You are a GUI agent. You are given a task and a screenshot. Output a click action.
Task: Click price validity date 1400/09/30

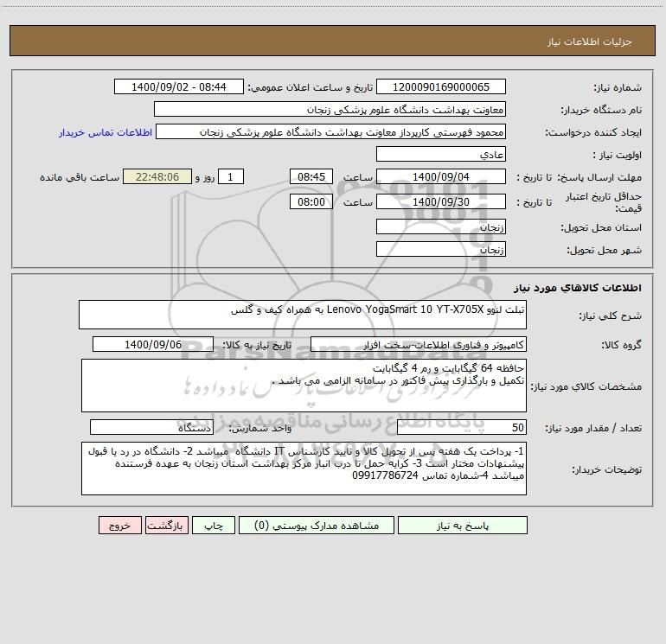click(441, 201)
